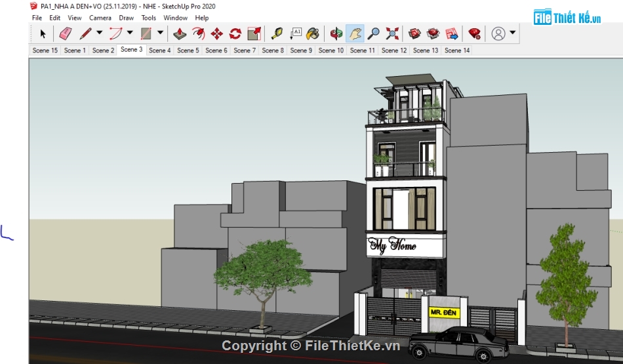Expand the Line tool dropdown arrow
Image resolution: width=623 pixels, height=364 pixels.
click(99, 33)
